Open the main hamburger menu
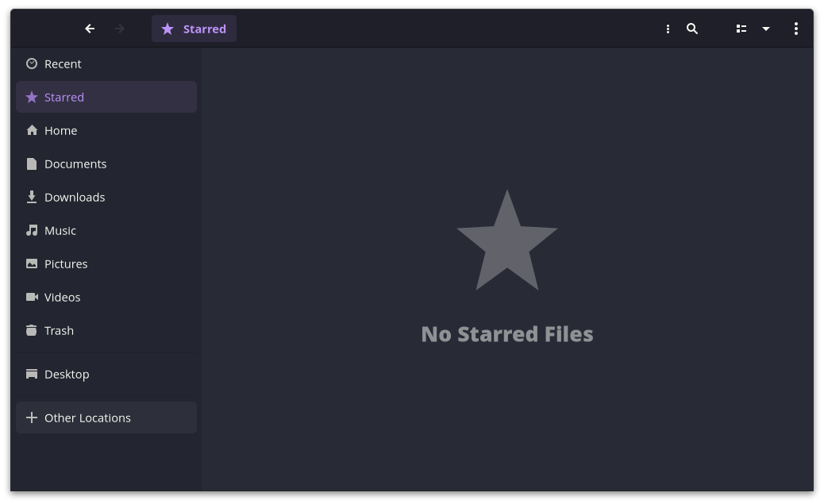 point(796,29)
